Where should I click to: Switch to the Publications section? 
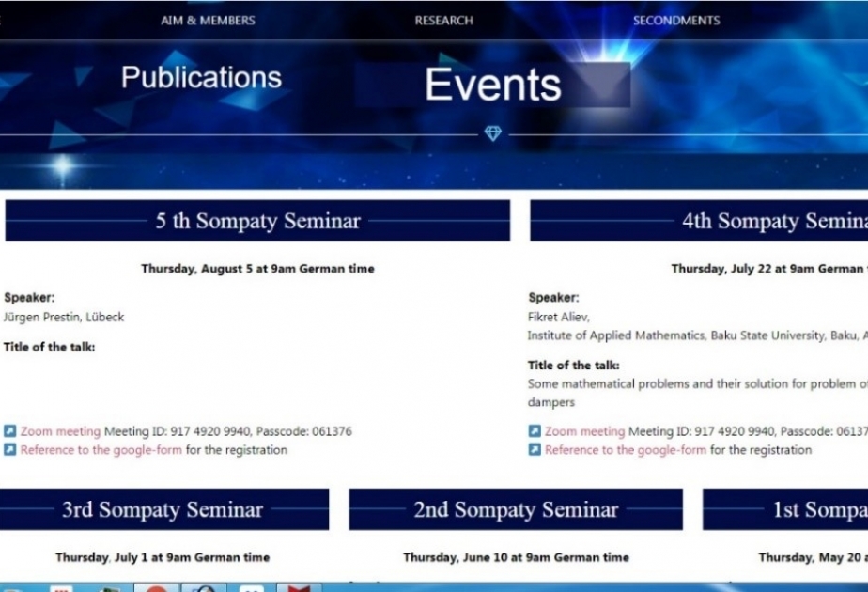click(x=201, y=77)
